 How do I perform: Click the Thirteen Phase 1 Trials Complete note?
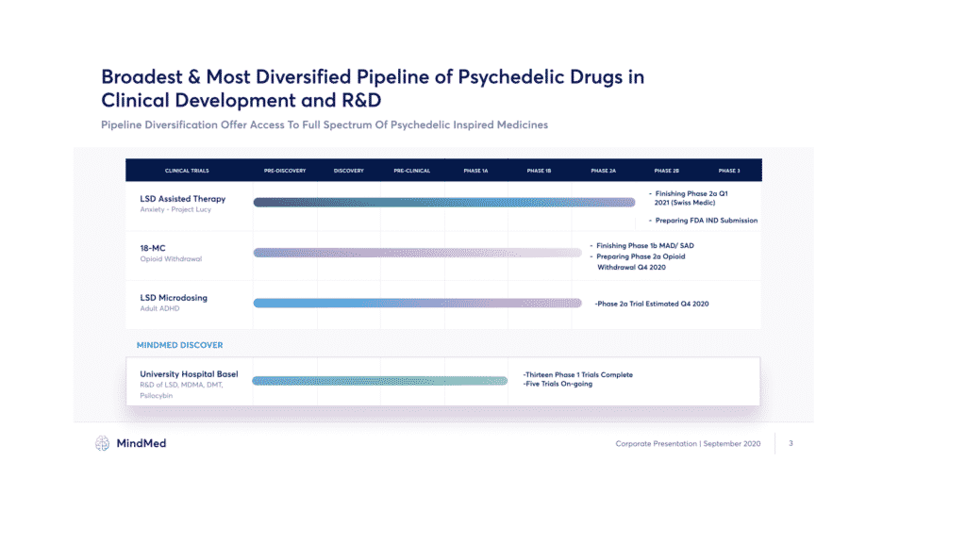[577, 374]
